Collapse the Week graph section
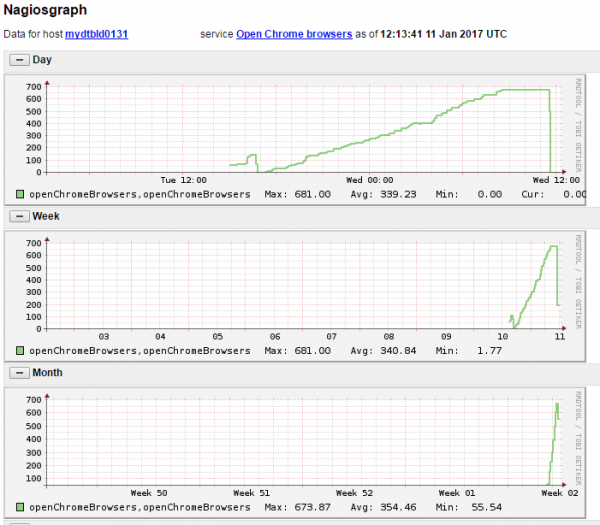The width and height of the screenshot is (600, 525). (x=17, y=215)
